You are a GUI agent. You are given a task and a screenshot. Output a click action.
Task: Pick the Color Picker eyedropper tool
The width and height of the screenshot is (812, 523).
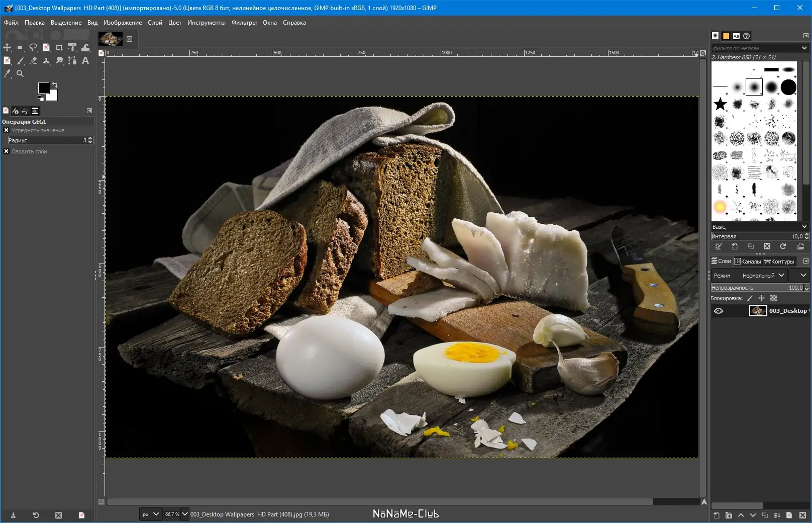point(8,74)
